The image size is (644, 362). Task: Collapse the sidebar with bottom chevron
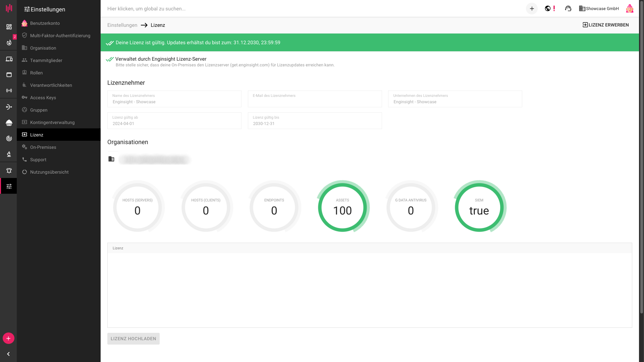coord(8,354)
